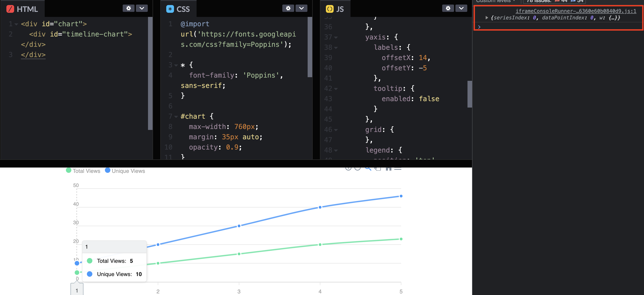Open the chart hamburger menu for downloads
644x295 pixels.
pos(397,169)
